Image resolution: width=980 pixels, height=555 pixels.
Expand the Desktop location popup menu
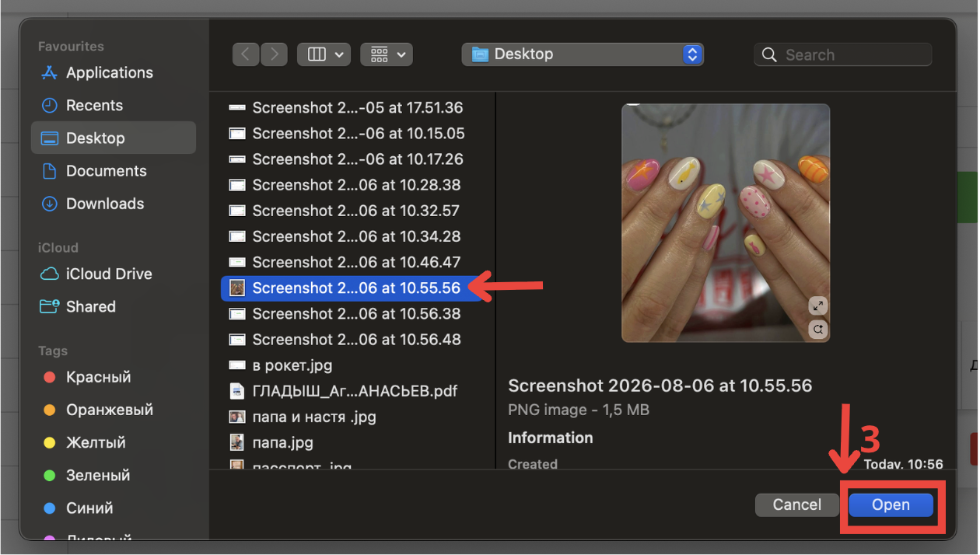(x=583, y=54)
